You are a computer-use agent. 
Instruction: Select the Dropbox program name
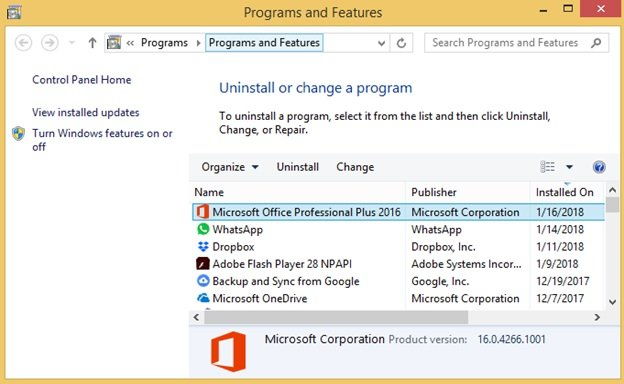(233, 247)
